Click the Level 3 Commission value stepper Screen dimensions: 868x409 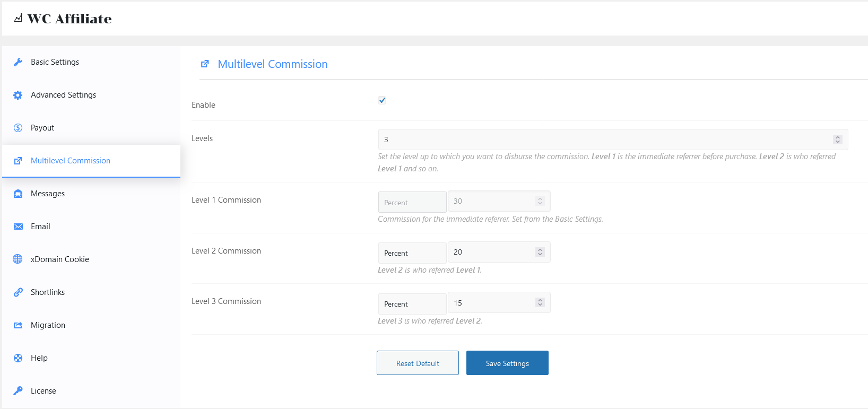tap(540, 302)
